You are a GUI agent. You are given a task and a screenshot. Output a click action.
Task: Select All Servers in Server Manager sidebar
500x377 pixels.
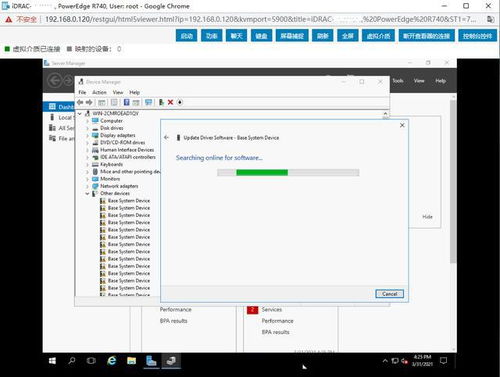(x=62, y=128)
